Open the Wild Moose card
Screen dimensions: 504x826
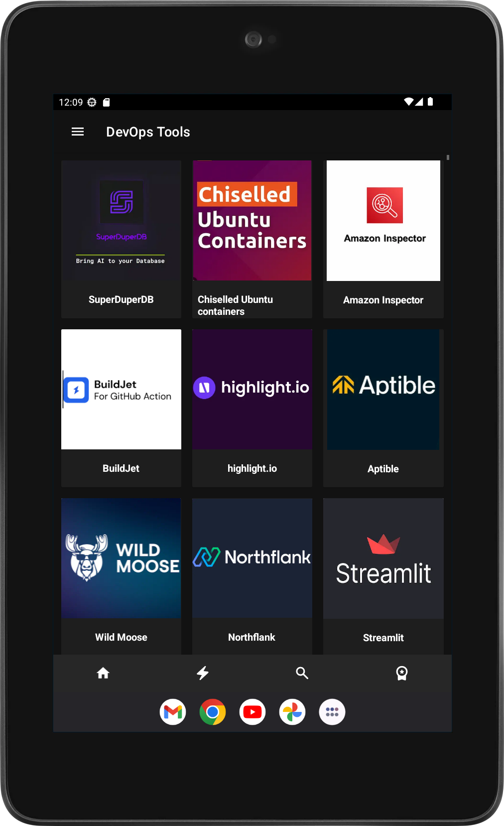pyautogui.click(x=121, y=576)
